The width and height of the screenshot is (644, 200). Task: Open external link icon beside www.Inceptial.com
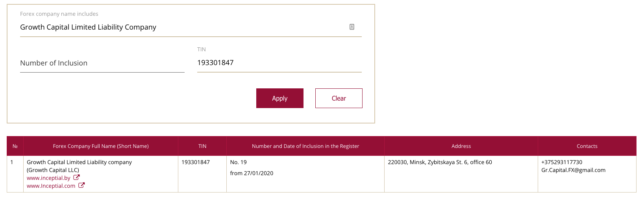pos(81,185)
